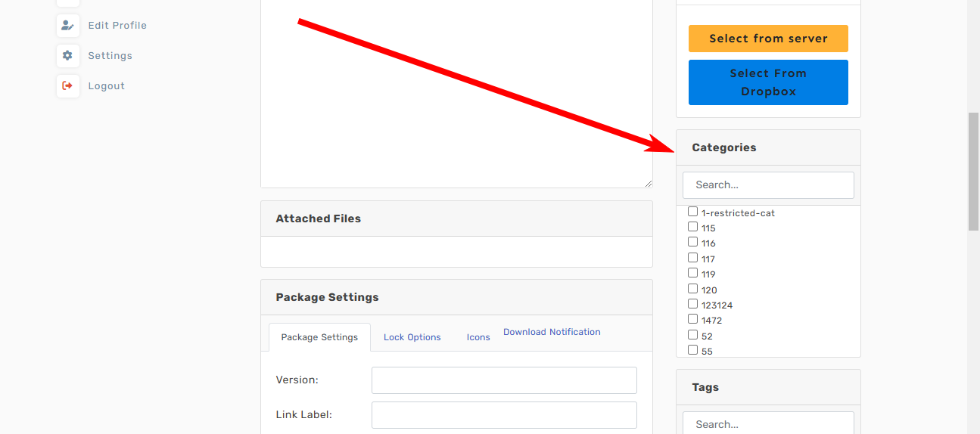The height and width of the screenshot is (434, 980).
Task: Check category 55
Action: click(x=692, y=350)
